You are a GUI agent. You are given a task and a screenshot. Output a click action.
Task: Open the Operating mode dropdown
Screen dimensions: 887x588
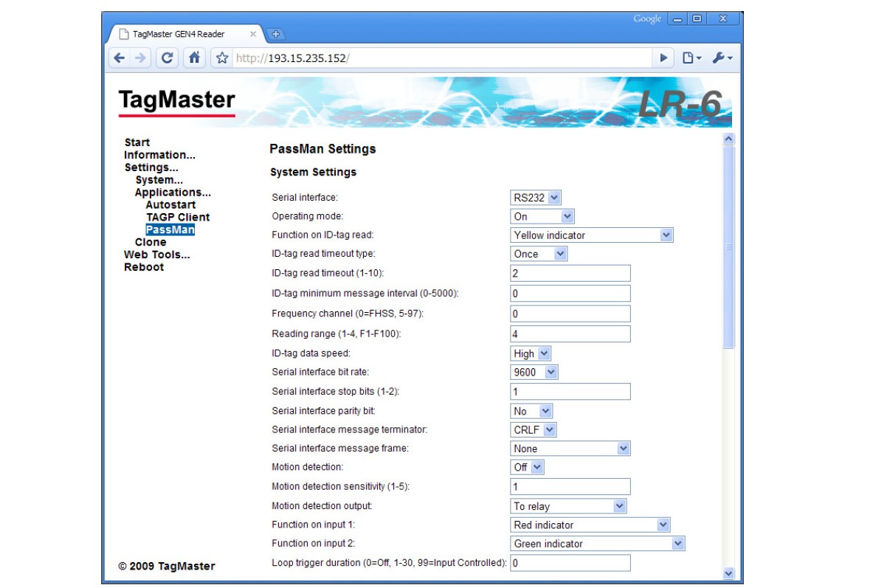pyautogui.click(x=542, y=217)
